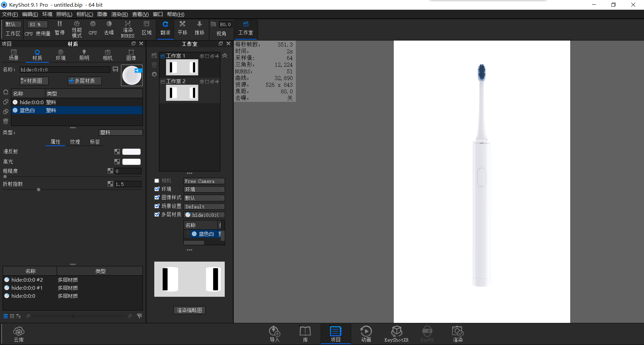The width and height of the screenshot is (644, 345).
Task: Select the 翻滚 (Tumble) camera tool
Action: tap(165, 28)
